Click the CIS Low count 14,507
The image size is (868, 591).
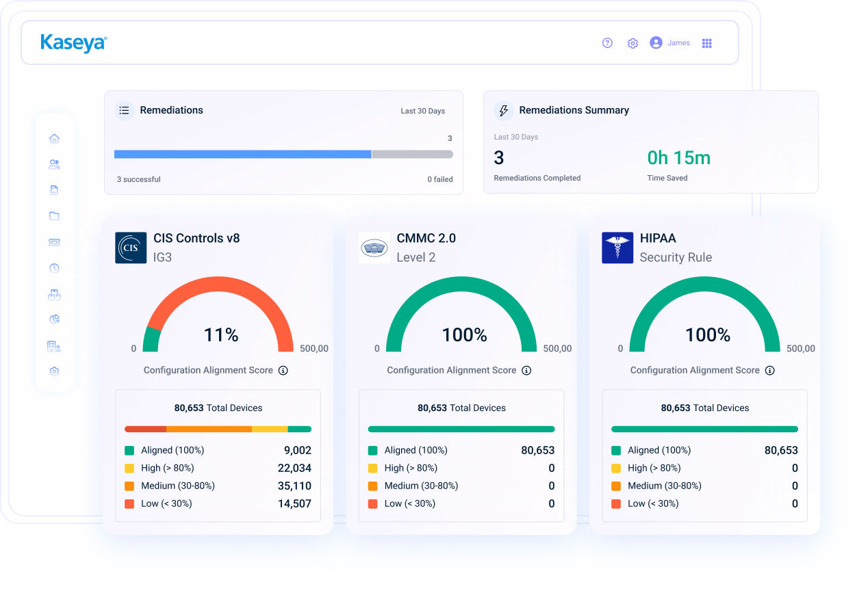[x=294, y=504]
